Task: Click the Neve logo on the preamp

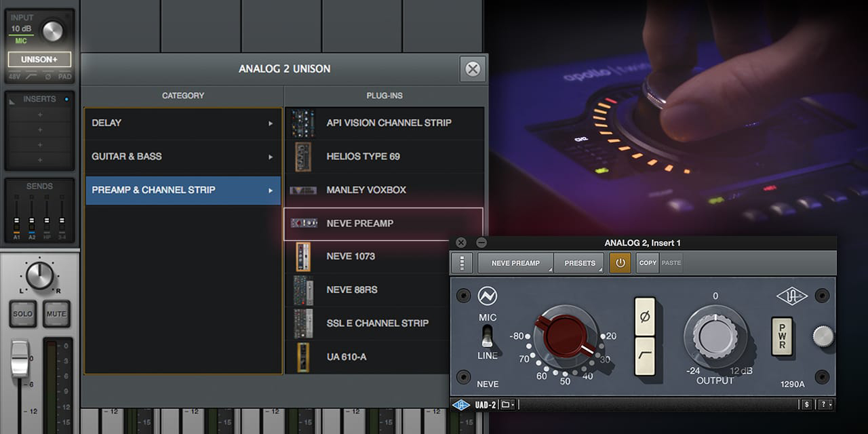Action: tap(488, 296)
